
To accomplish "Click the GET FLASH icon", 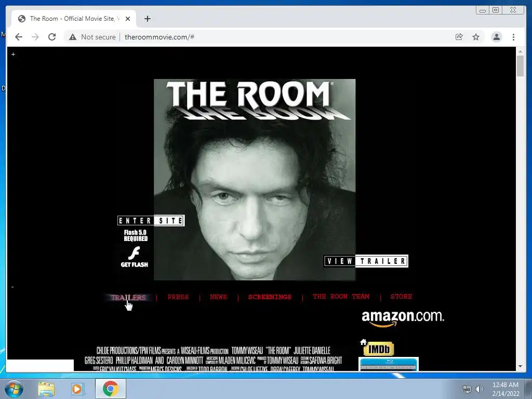I will tap(135, 257).
